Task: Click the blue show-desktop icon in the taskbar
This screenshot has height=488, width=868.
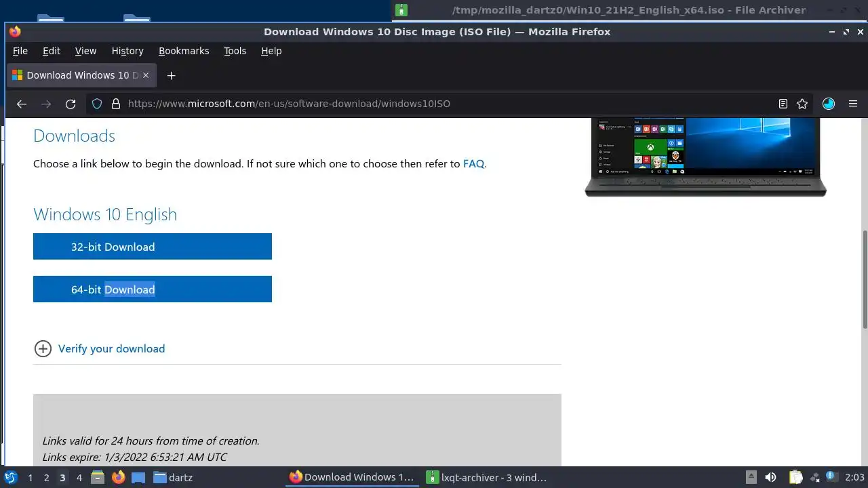Action: (138, 478)
